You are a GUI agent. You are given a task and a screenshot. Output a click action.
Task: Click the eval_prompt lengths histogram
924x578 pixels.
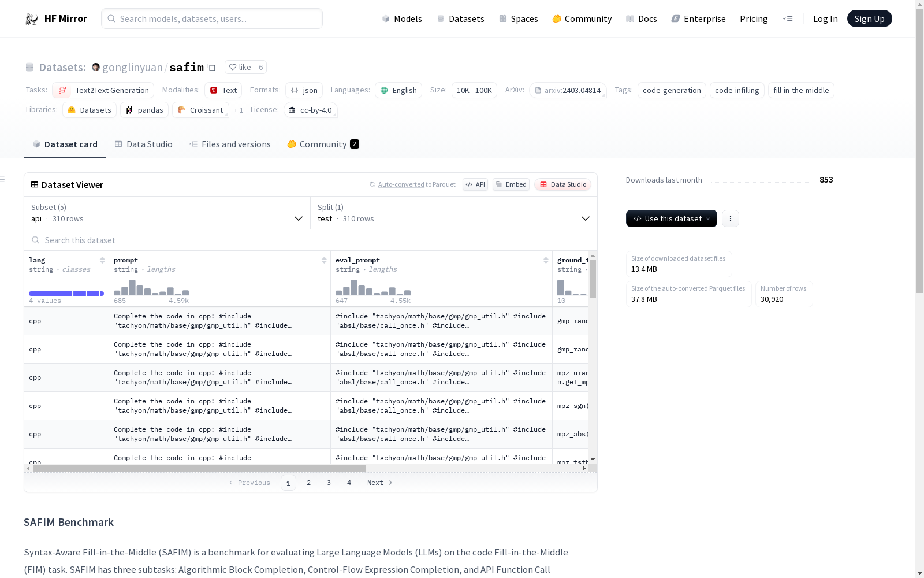[x=373, y=287]
